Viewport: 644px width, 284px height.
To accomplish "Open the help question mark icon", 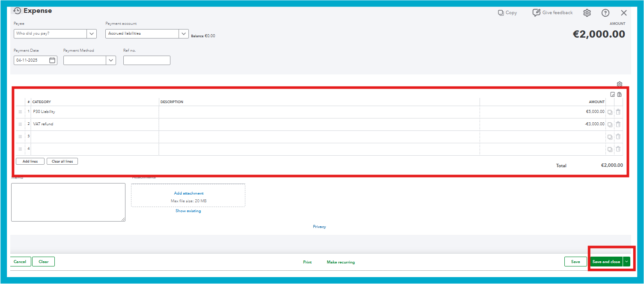I will [x=605, y=13].
